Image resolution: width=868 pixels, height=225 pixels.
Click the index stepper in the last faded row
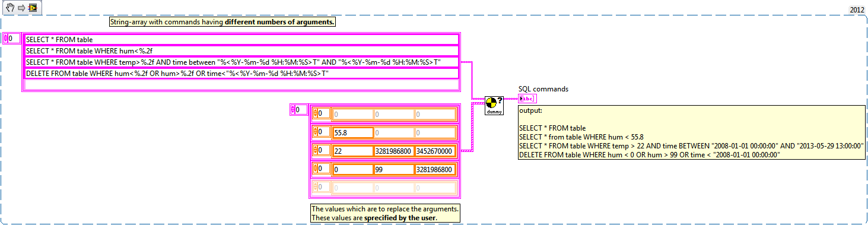pyautogui.click(x=315, y=188)
